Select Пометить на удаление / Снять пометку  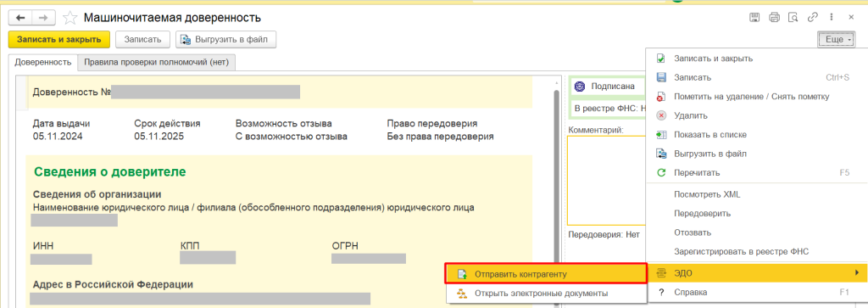[756, 97]
